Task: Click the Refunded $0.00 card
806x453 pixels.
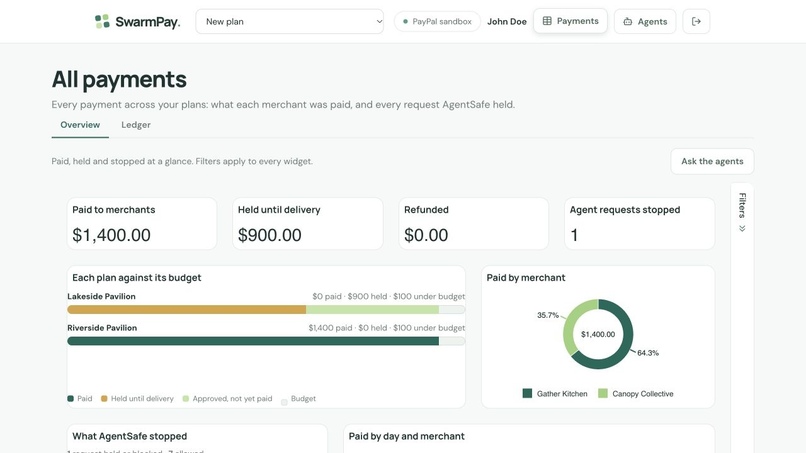Action: click(x=473, y=224)
